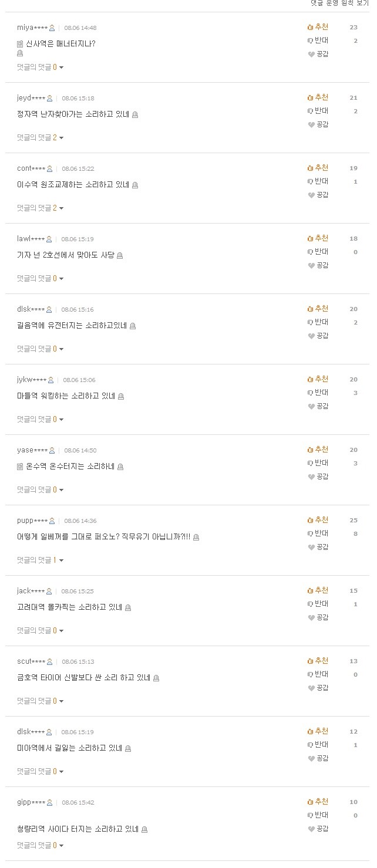Click the mobile document icon on yase**** comment
The width and height of the screenshot is (377, 868).
(x=20, y=467)
